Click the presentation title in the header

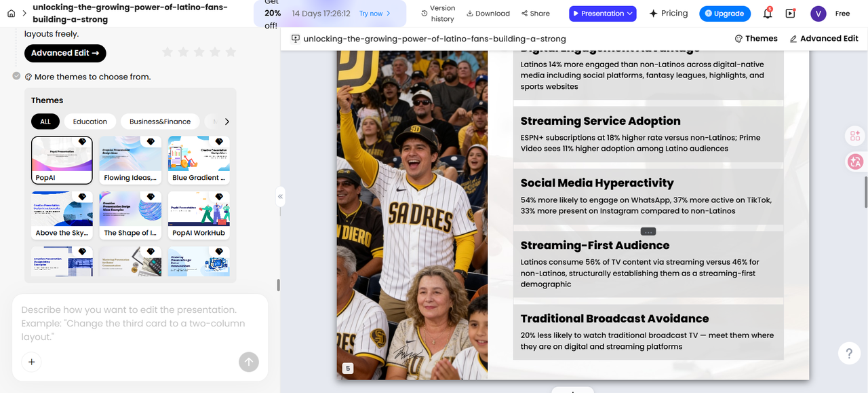tap(130, 14)
